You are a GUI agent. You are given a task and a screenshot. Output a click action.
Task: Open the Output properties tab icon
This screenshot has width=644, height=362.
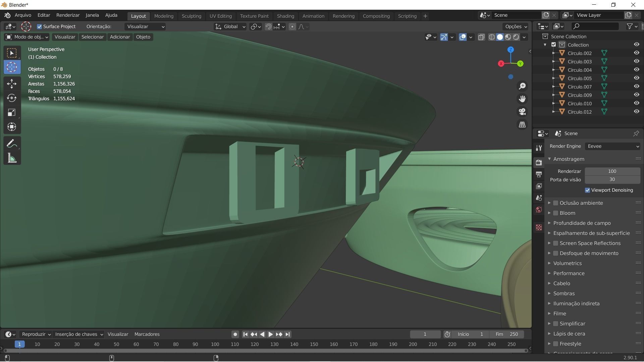539,174
